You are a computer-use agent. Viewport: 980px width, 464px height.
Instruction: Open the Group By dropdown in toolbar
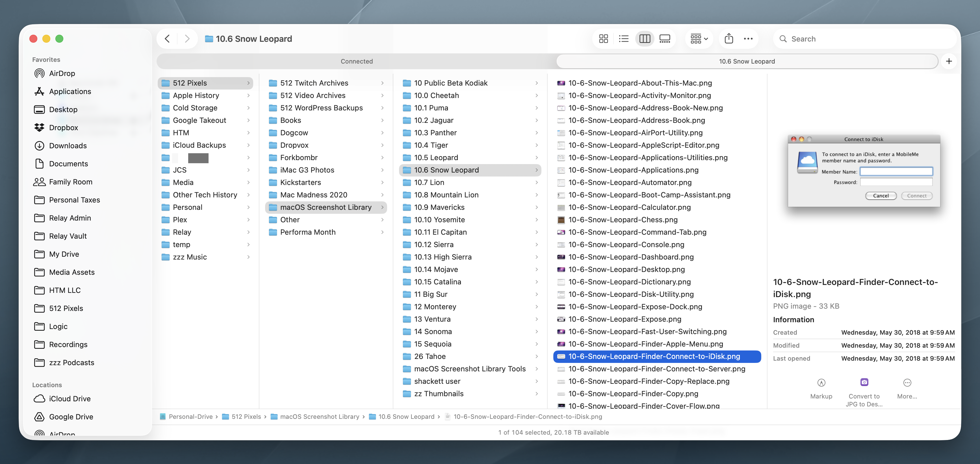coord(699,39)
